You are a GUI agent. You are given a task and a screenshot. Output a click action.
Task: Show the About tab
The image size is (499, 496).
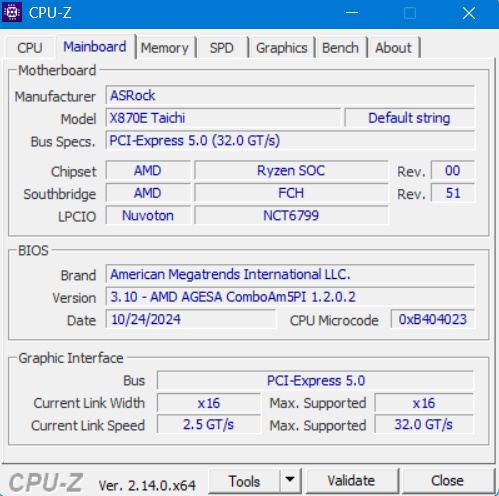(x=393, y=48)
